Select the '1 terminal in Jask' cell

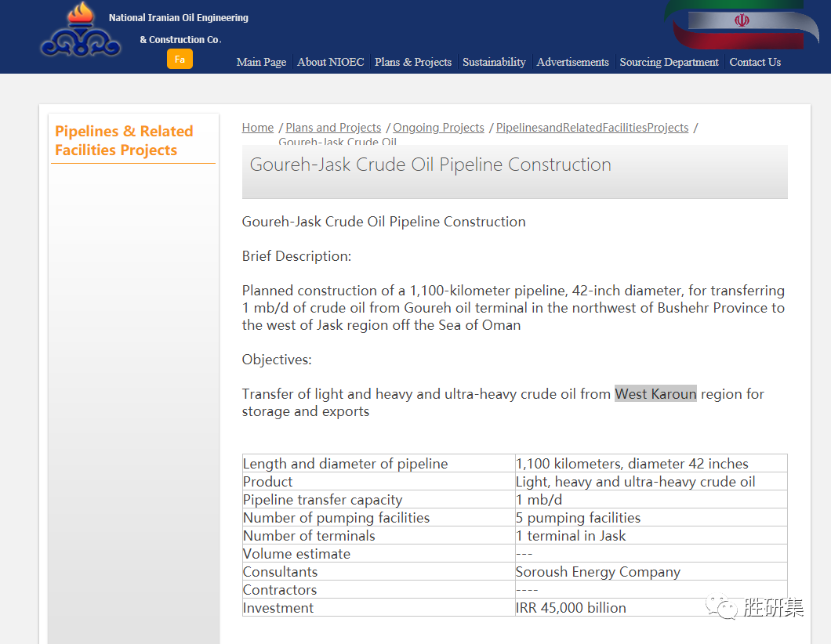coord(651,535)
